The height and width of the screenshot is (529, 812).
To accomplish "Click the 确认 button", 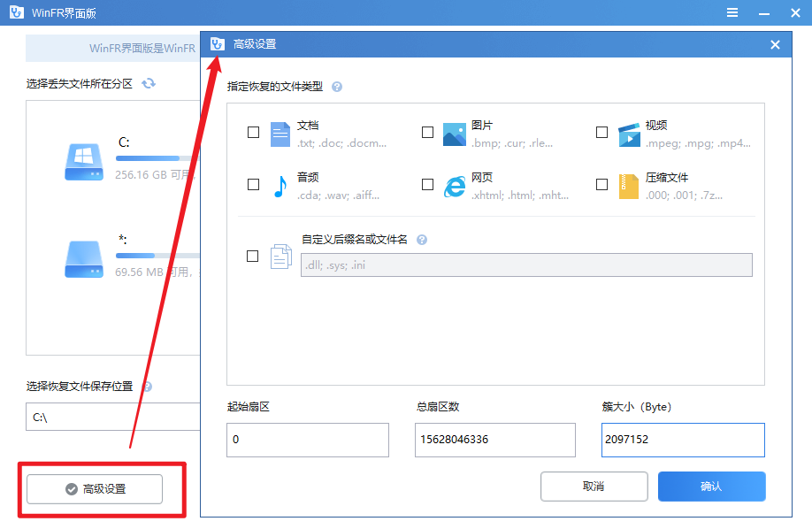I will pyautogui.click(x=711, y=486).
